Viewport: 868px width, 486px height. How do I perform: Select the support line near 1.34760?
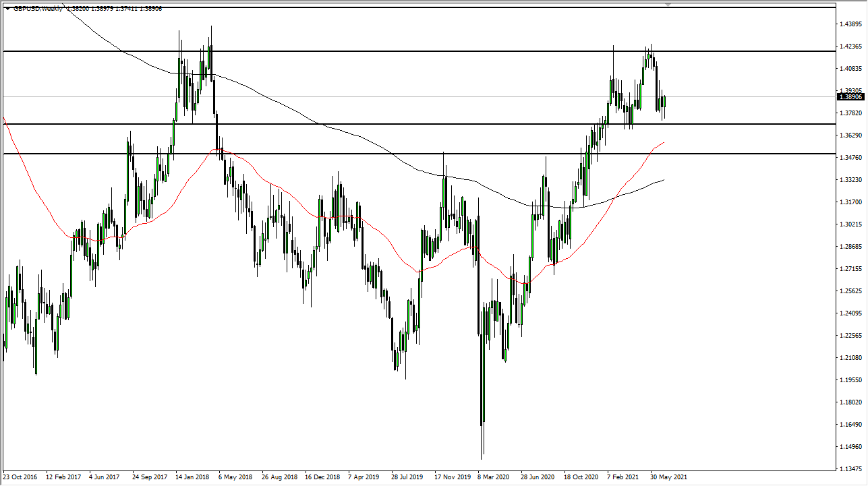[405, 154]
